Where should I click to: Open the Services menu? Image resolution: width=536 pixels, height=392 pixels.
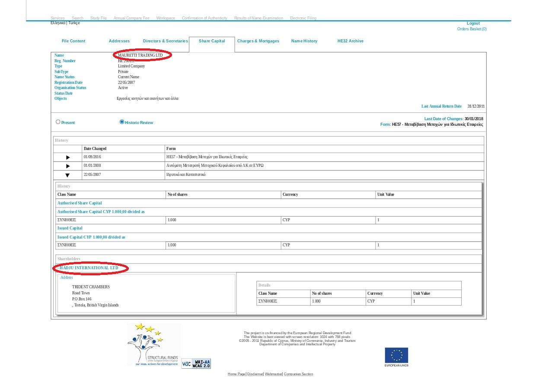click(57, 18)
